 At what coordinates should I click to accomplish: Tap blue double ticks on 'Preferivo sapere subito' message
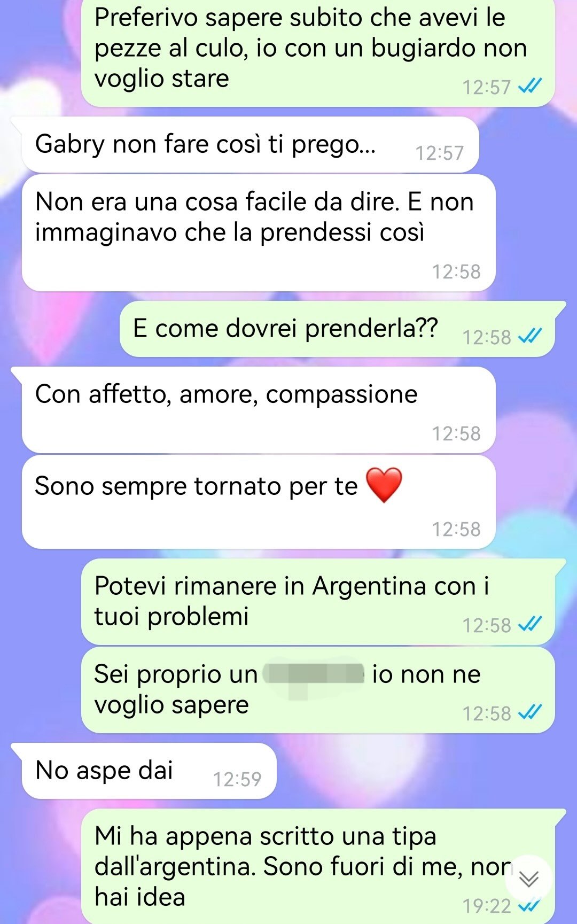(531, 86)
